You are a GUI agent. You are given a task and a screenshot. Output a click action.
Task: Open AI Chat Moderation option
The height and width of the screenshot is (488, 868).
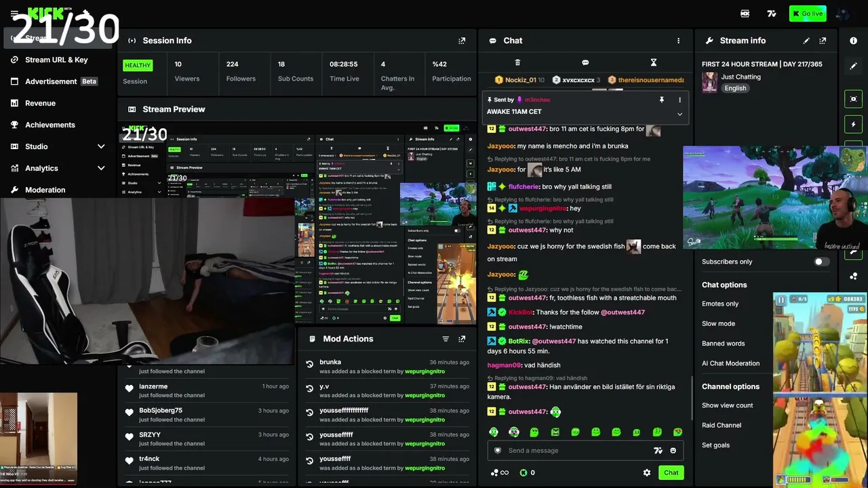coord(731,363)
